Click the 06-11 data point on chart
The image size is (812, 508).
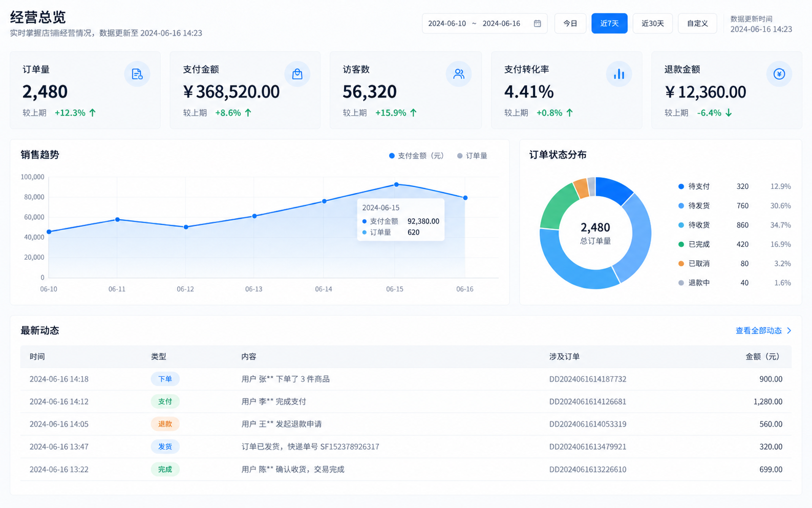118,220
